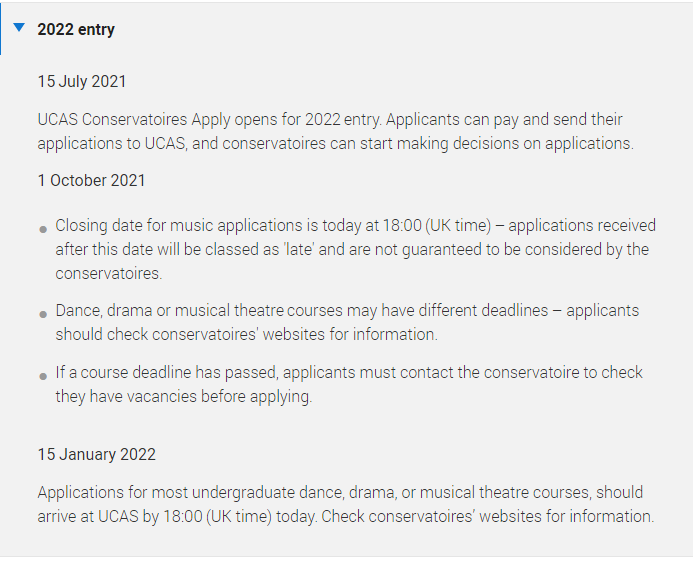The height and width of the screenshot is (564, 697).
Task: Click the paragraph starting "Applications for most undergraduate"
Action: point(346,504)
